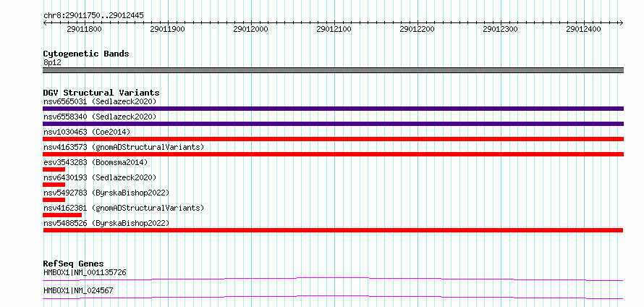Click the short red bar for nsv6430193
The width and height of the screenshot is (644, 307).
54,185
